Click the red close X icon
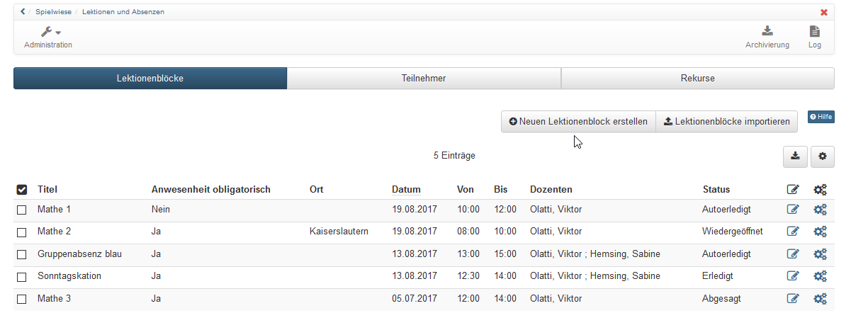This screenshot has height=313, width=868. click(x=824, y=12)
